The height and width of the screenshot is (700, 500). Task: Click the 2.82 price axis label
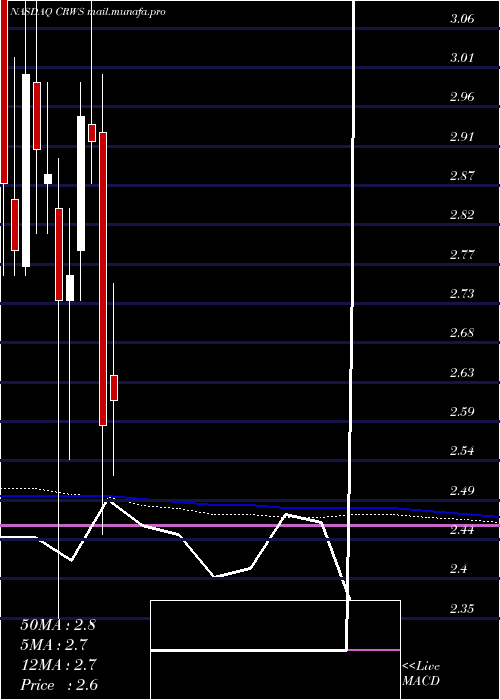coord(462,215)
